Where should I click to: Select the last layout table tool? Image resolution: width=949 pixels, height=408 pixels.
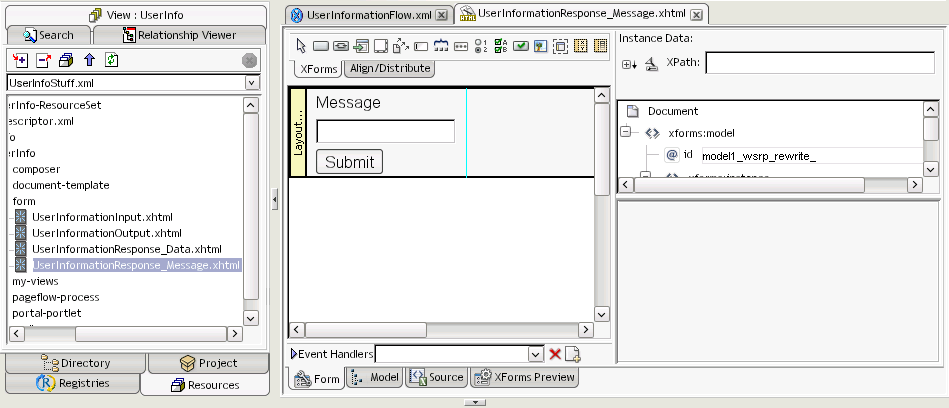coord(600,46)
